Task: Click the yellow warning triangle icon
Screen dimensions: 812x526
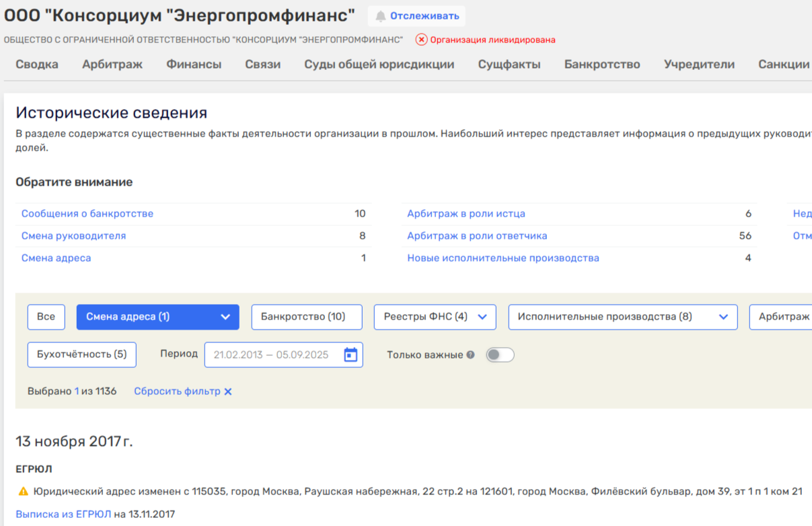Action: (24, 491)
